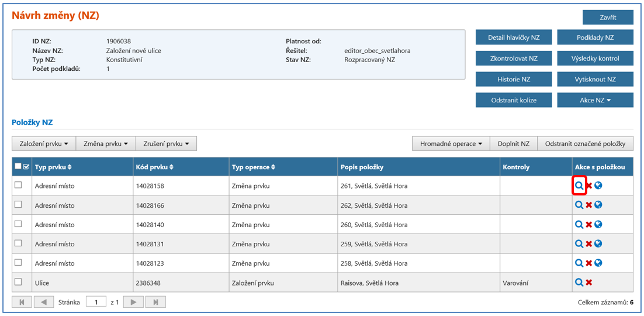The height and width of the screenshot is (316, 644).
Task: Toggle the select-all checkbox in table header
Action: click(x=18, y=167)
